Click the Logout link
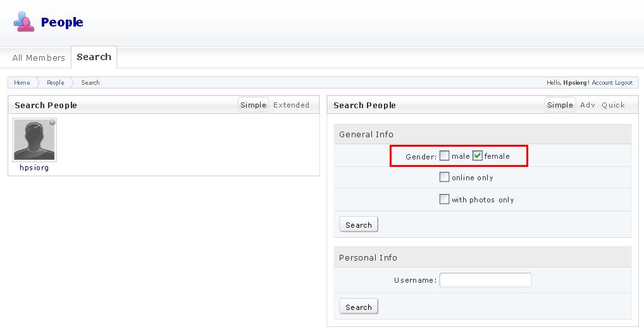 tap(624, 83)
